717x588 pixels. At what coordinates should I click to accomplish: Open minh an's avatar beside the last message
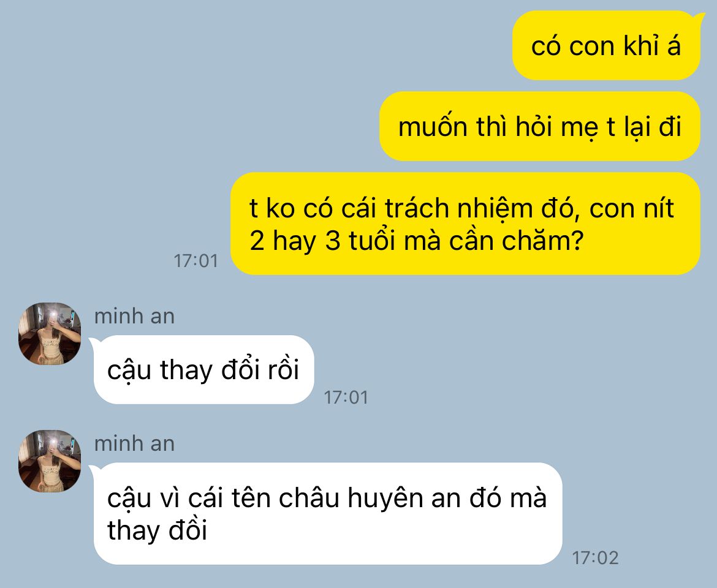(x=50, y=461)
